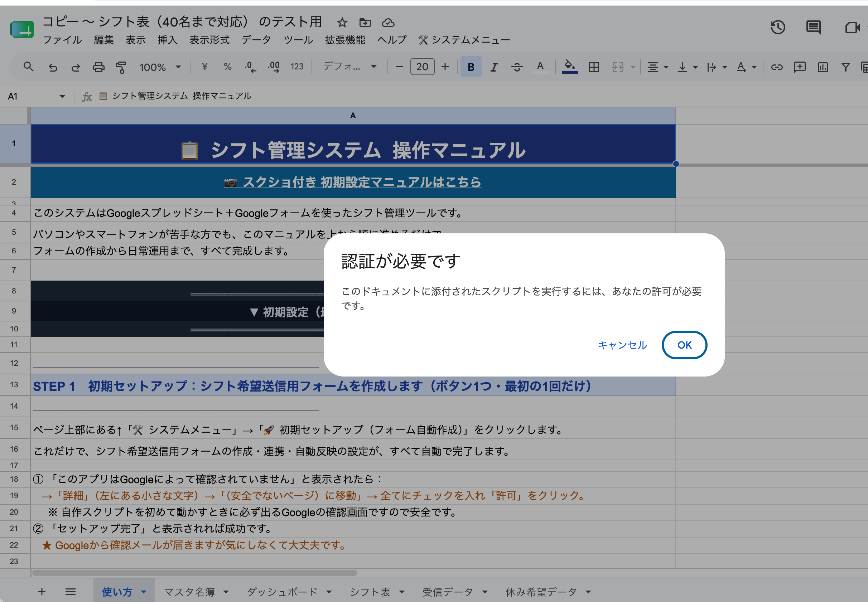Open the borders tool
Image resolution: width=868 pixels, height=602 pixels.
click(594, 67)
